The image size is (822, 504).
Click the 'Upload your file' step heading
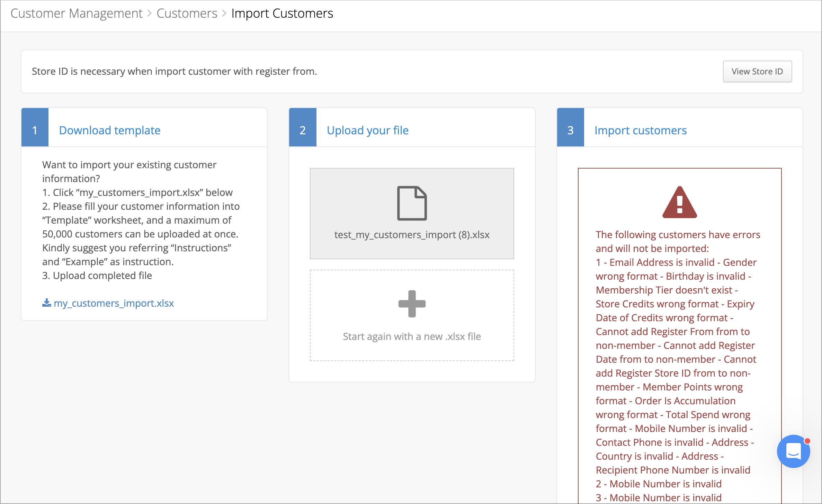point(368,130)
